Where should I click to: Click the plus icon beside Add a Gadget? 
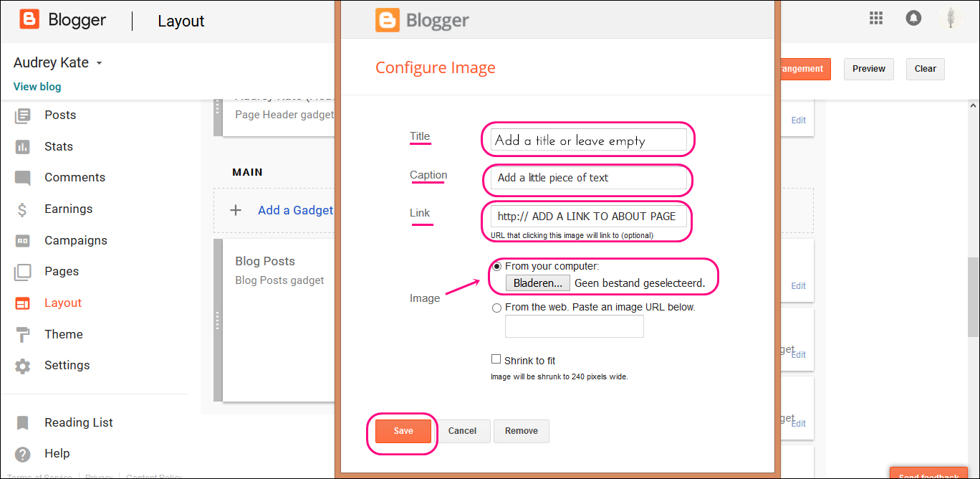[x=236, y=210]
